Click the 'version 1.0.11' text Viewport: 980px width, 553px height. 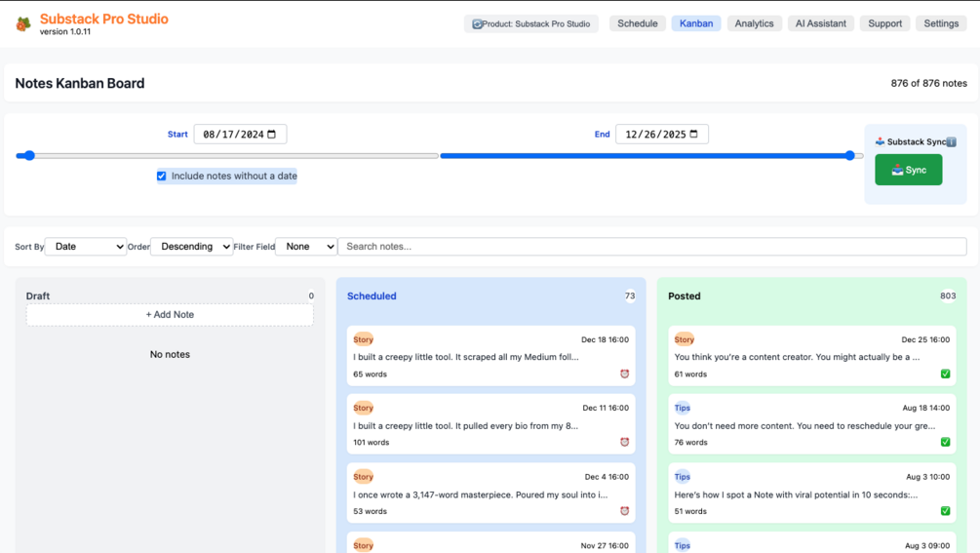click(x=65, y=32)
